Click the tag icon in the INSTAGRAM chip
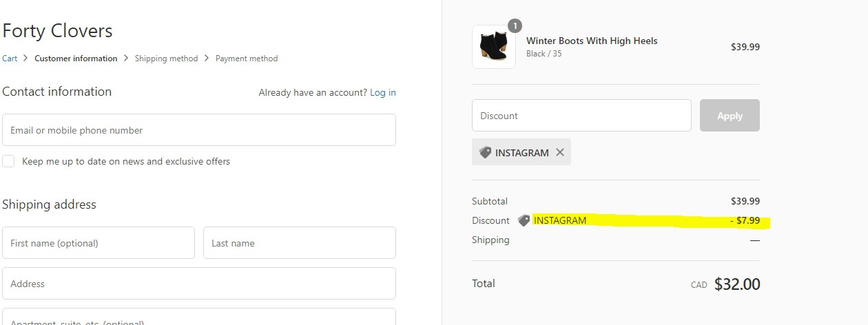The width and height of the screenshot is (868, 325). pos(485,152)
